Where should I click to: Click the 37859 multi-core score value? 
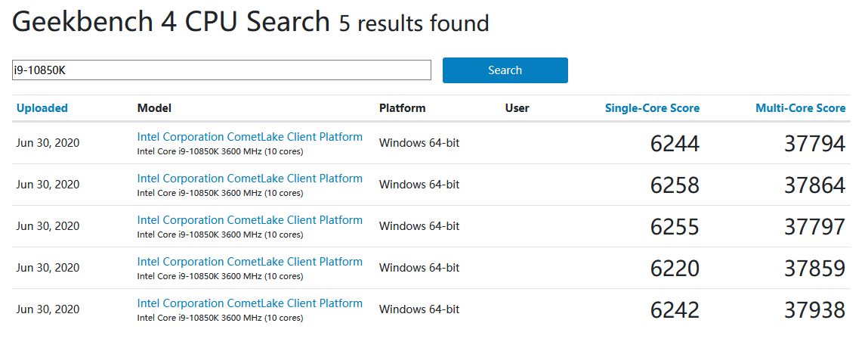point(814,269)
